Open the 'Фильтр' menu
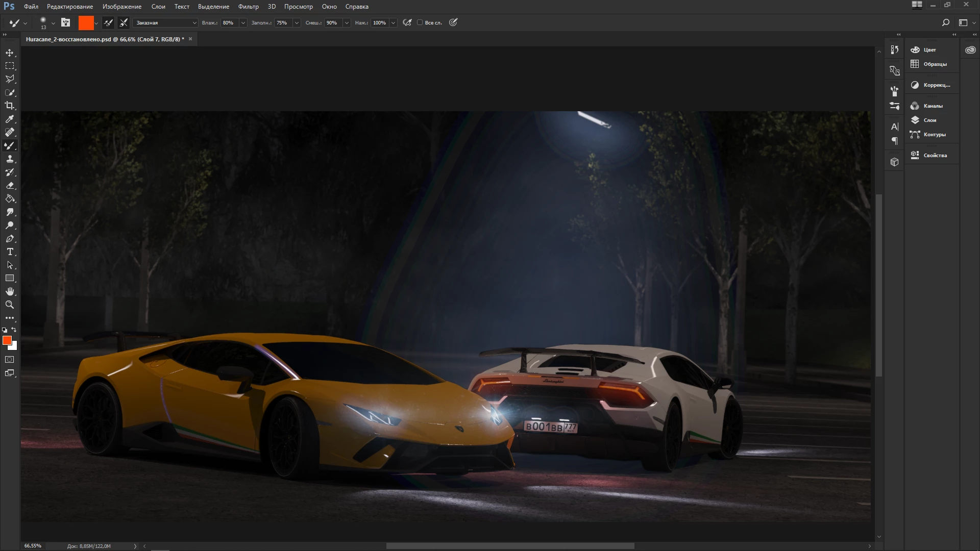 pos(248,7)
